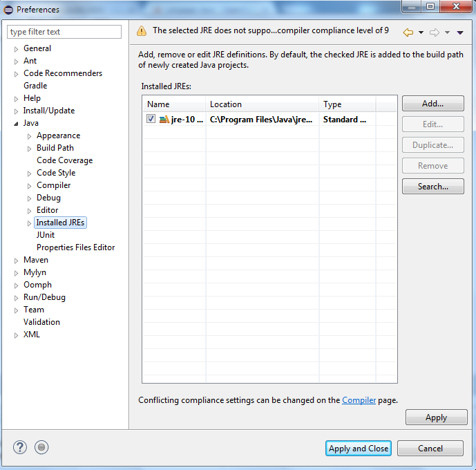This screenshot has width=476, height=470.
Task: Open the view menu triangle icon
Action: click(460, 32)
